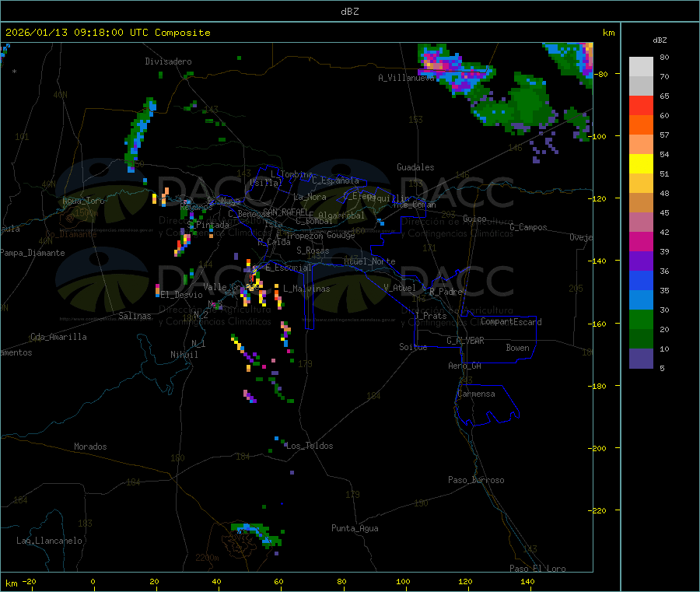
Task: Click the Paso_Barroso map label
Action: point(476,480)
